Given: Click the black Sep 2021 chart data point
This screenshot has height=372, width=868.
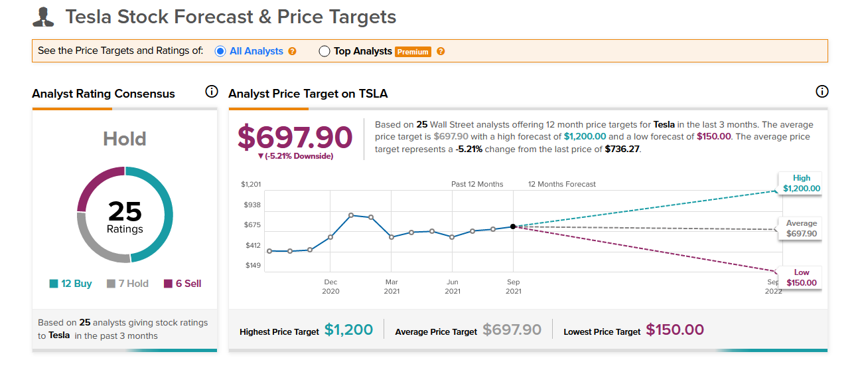Looking at the screenshot, I should pyautogui.click(x=513, y=227).
